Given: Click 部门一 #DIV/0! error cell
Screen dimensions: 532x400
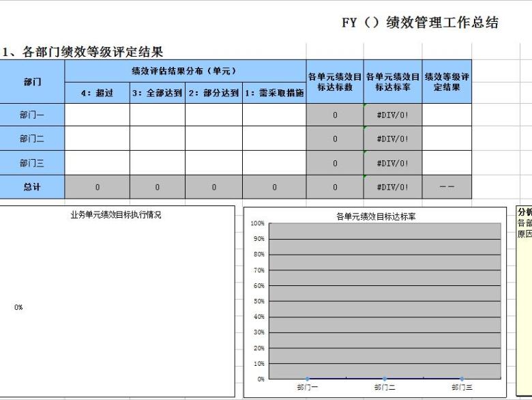Looking at the screenshot, I should [x=393, y=115].
